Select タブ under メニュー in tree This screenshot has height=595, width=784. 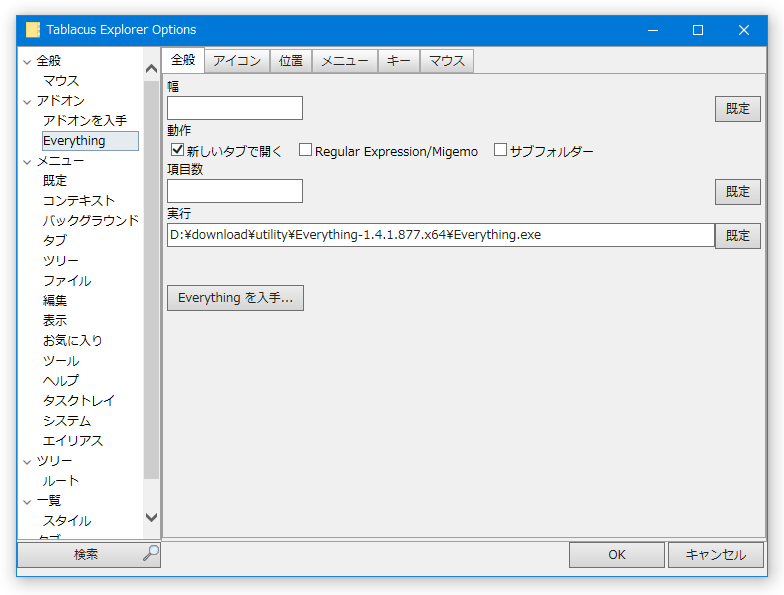click(x=54, y=241)
